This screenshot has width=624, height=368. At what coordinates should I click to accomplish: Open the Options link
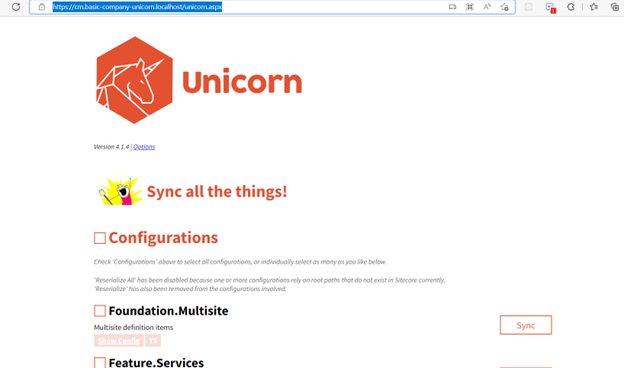pos(144,147)
